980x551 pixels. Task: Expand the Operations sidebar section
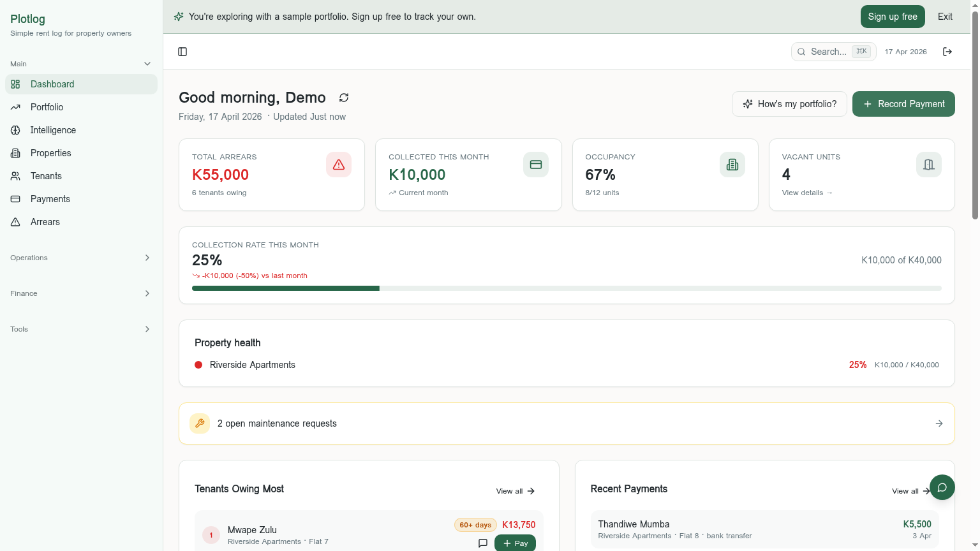click(81, 258)
